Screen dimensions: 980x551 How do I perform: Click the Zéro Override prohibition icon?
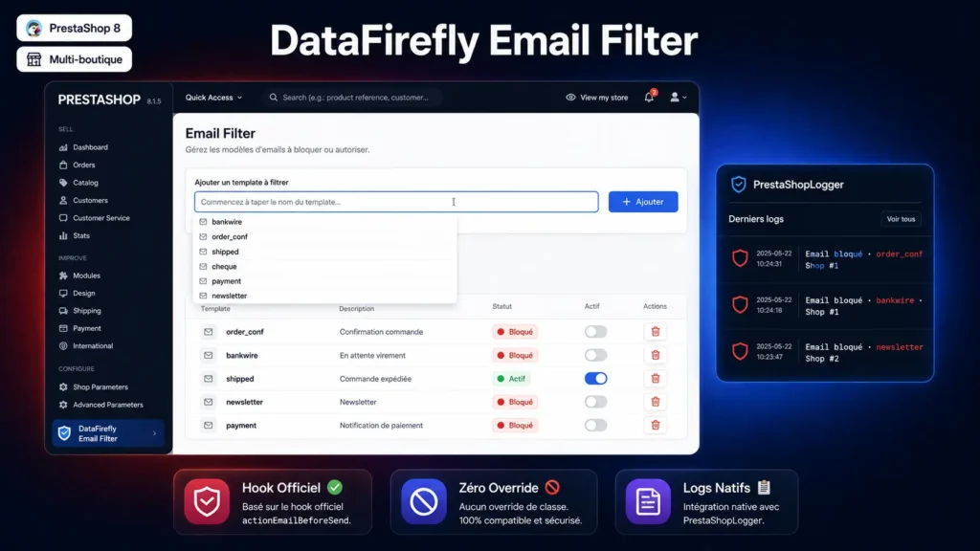(x=424, y=501)
